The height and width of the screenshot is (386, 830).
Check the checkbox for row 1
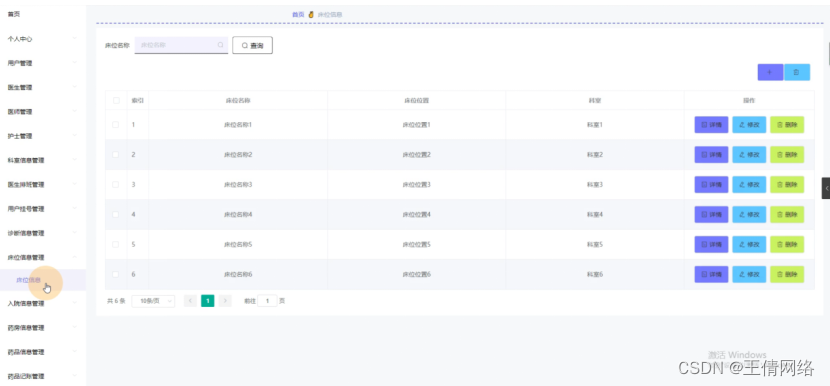[x=116, y=124]
